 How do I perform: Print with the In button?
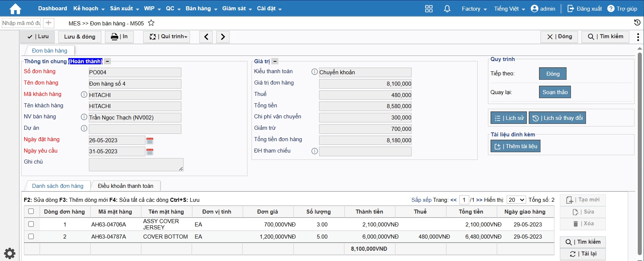[x=119, y=37]
